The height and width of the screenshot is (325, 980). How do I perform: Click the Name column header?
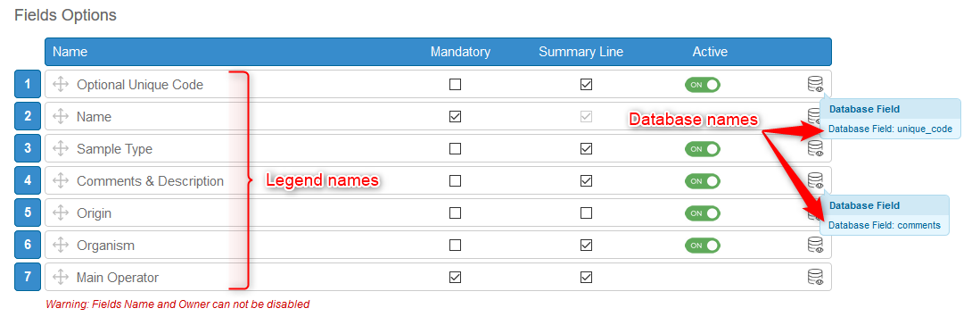[70, 52]
